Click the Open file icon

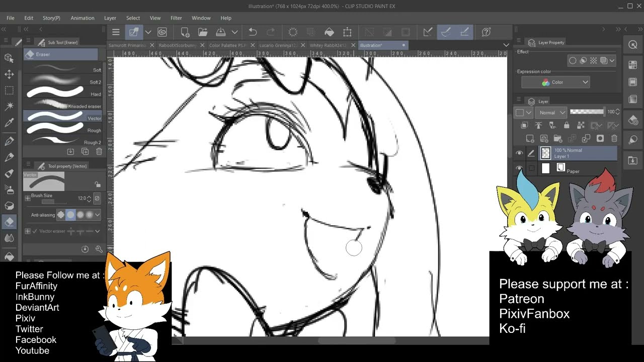click(x=203, y=32)
